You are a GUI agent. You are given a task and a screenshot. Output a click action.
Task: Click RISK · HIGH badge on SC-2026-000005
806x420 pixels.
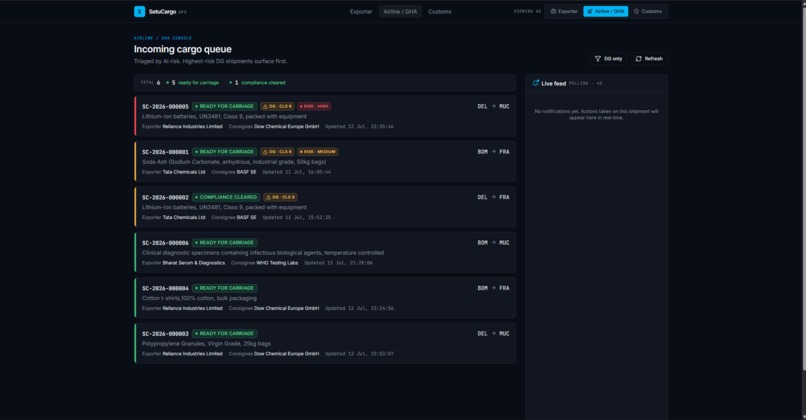314,106
